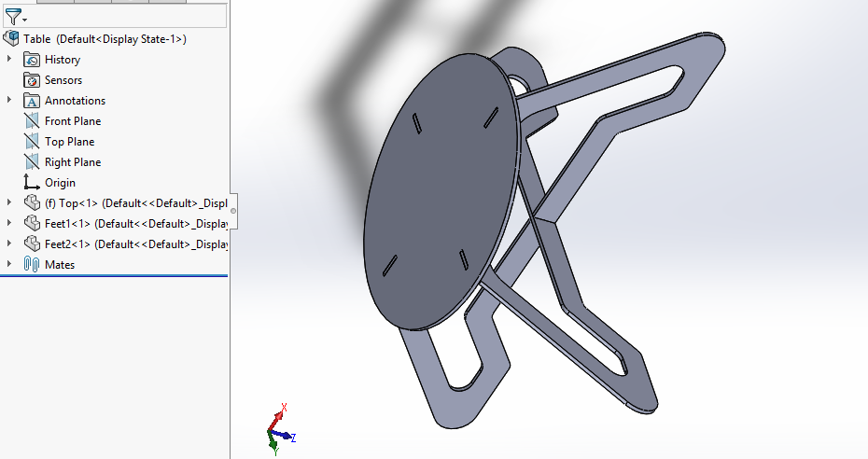Click the Sensors folder icon
Viewport: 868px width, 459px height.
[x=32, y=80]
